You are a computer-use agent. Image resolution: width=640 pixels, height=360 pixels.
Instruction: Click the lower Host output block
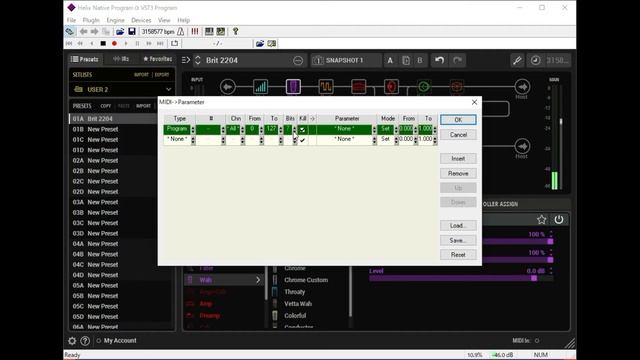[522, 146]
